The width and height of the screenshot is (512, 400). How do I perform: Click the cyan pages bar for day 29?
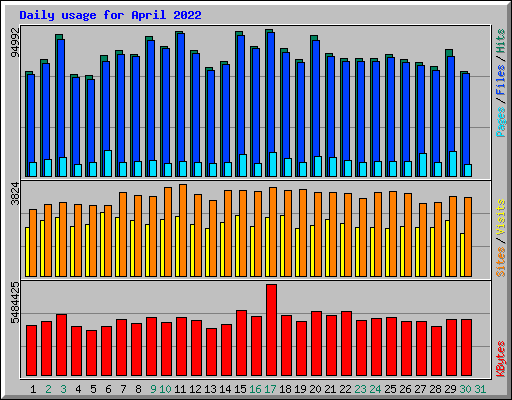pyautogui.click(x=453, y=164)
